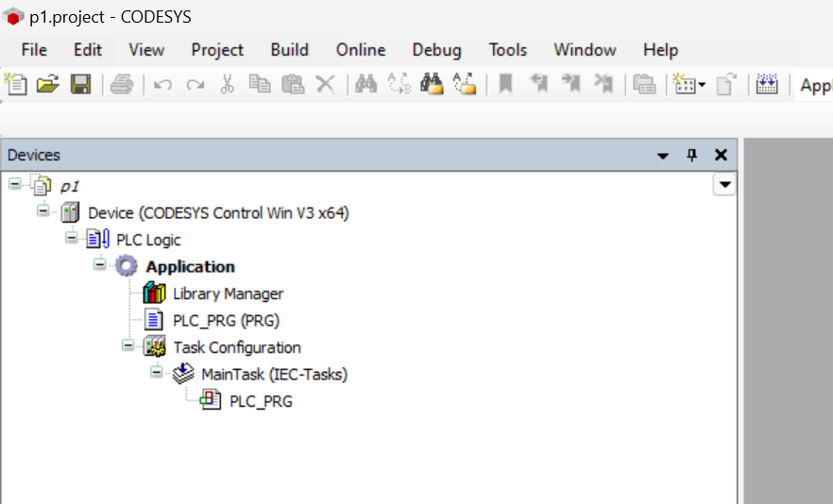Click the Clear bookmarks icon
This screenshot has width=833, height=504.
click(603, 84)
